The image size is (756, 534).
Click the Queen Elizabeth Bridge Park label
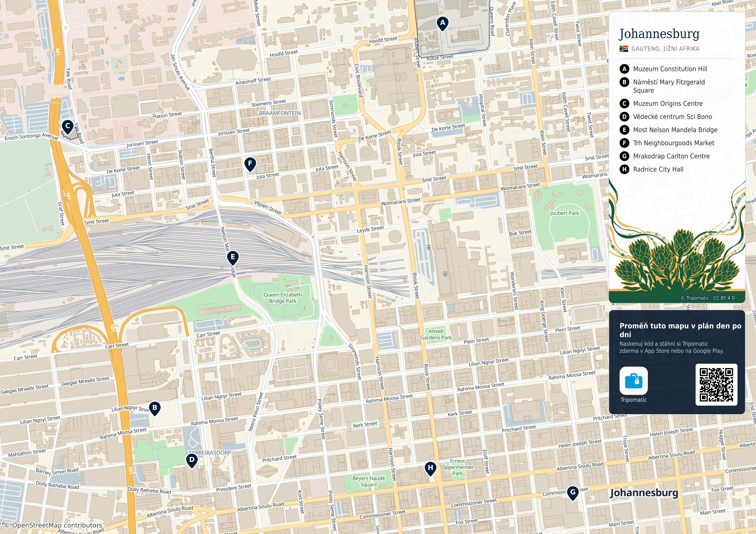point(283,298)
